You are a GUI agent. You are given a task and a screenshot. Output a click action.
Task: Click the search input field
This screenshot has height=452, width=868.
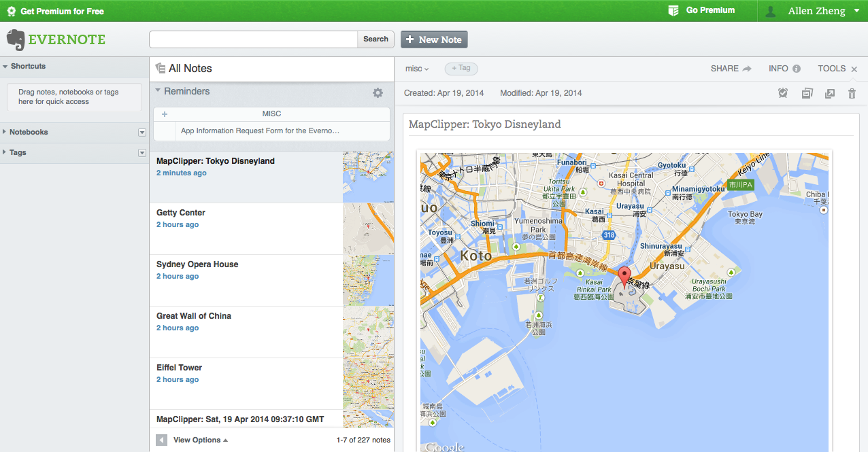254,39
